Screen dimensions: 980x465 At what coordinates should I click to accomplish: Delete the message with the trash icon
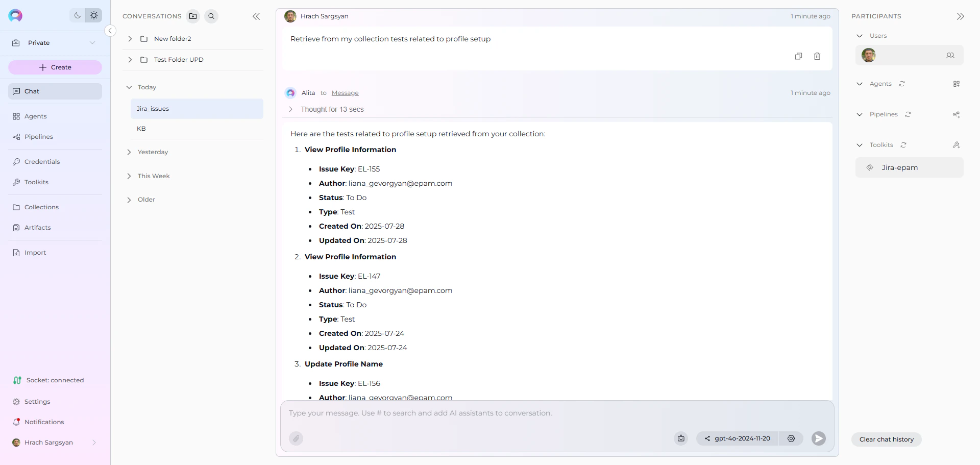[817, 56]
